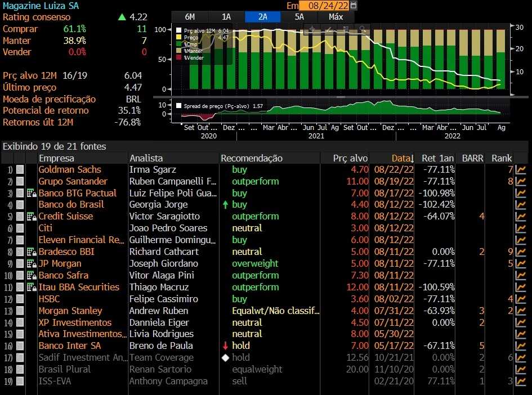The image size is (532, 395).
Task: Open the Ativa Investimentos firm link
Action: pyautogui.click(x=82, y=334)
